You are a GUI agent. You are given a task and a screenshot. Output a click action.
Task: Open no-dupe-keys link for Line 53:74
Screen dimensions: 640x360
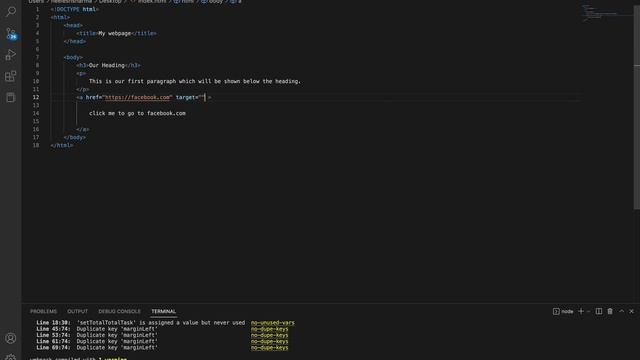269,335
